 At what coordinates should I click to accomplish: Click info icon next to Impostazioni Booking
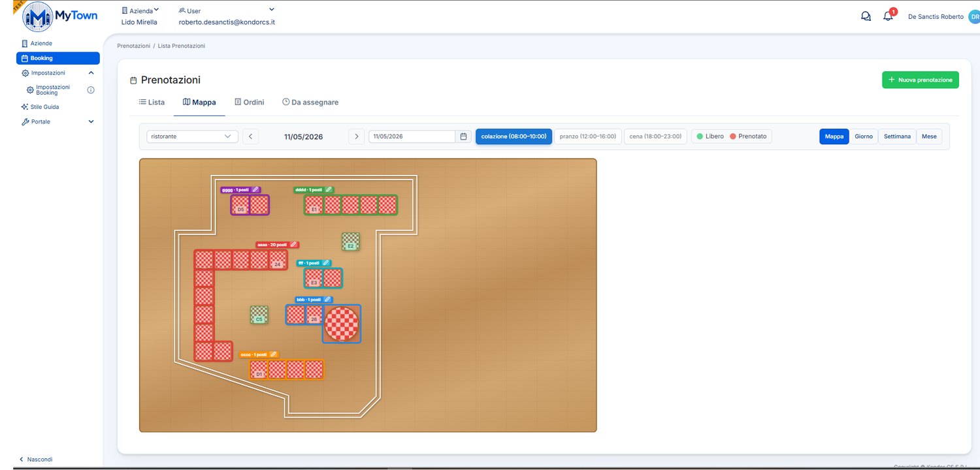pos(91,90)
